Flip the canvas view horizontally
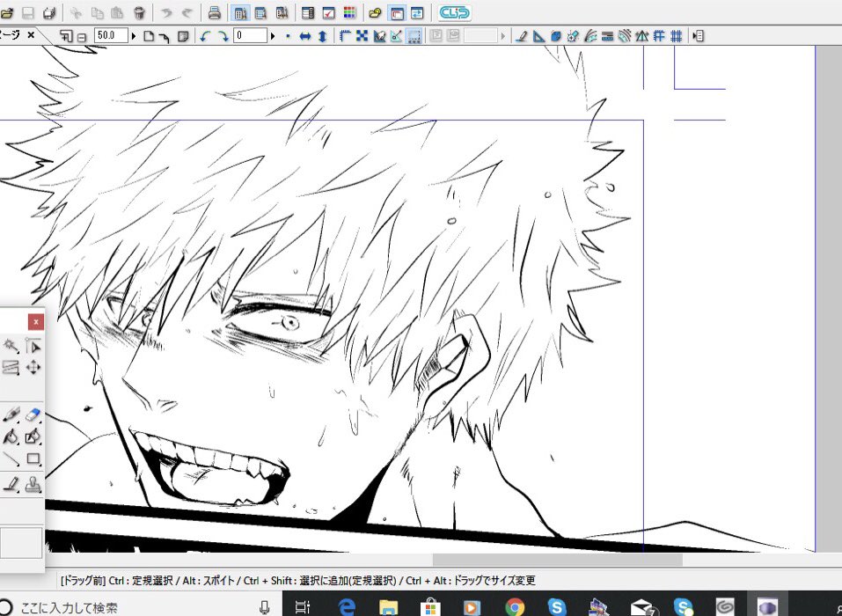The height and width of the screenshot is (616, 842). tap(305, 36)
